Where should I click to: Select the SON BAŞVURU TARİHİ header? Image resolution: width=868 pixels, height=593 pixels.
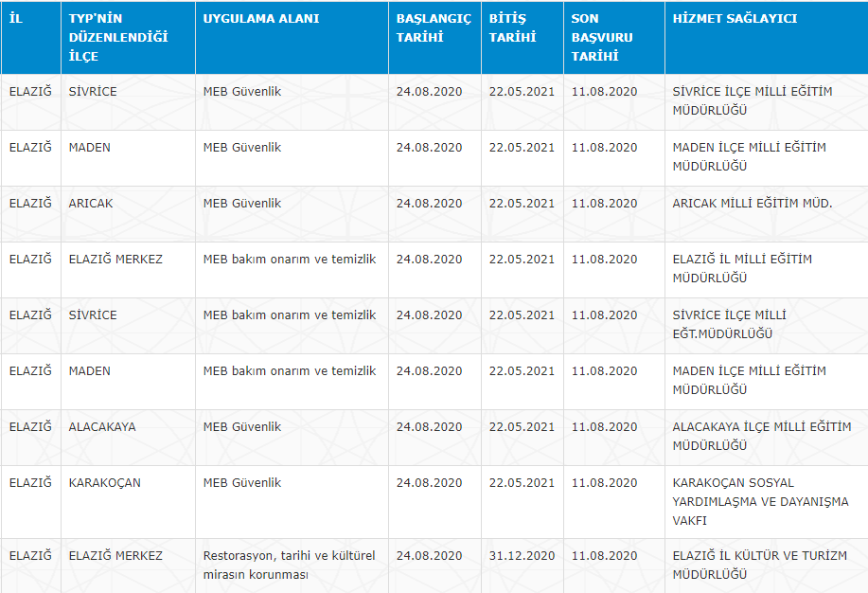tap(602, 38)
